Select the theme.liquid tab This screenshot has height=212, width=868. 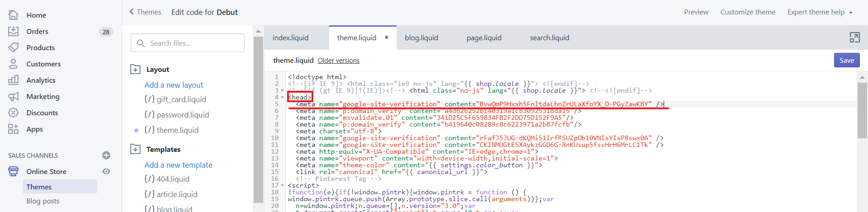(363, 38)
